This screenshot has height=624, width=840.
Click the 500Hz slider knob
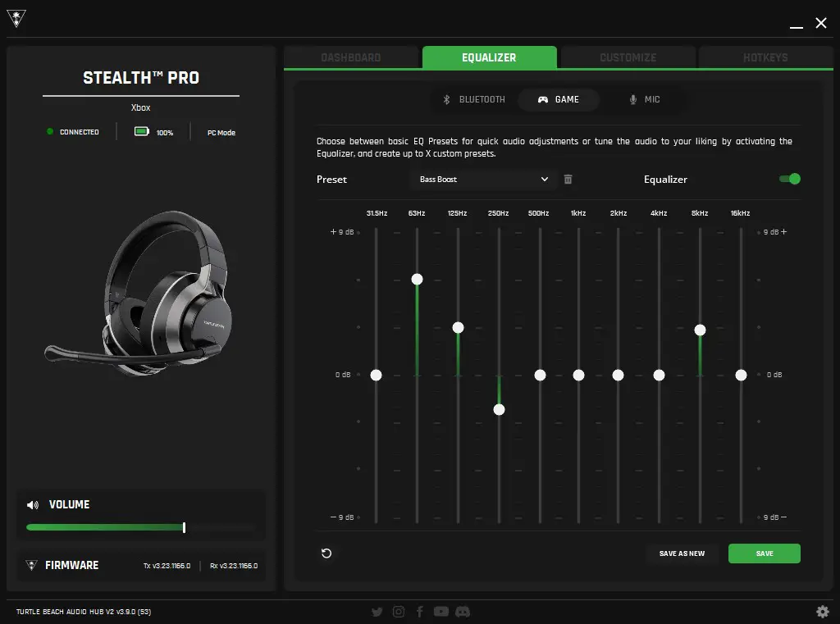point(540,376)
